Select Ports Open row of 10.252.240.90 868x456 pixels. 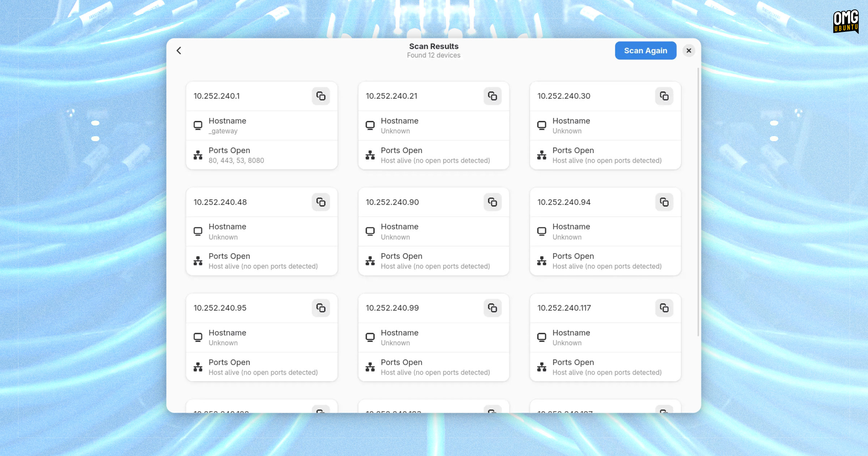[433, 261]
